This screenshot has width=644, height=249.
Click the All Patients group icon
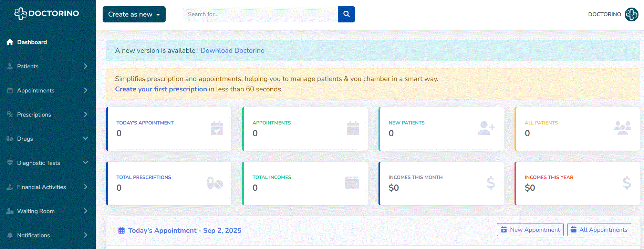pyautogui.click(x=622, y=128)
